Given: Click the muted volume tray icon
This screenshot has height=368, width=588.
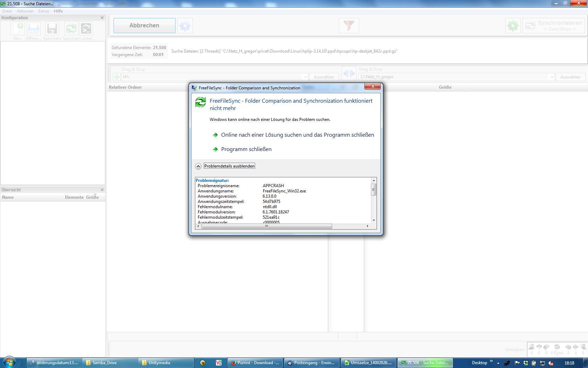Looking at the screenshot, I should [x=551, y=363].
